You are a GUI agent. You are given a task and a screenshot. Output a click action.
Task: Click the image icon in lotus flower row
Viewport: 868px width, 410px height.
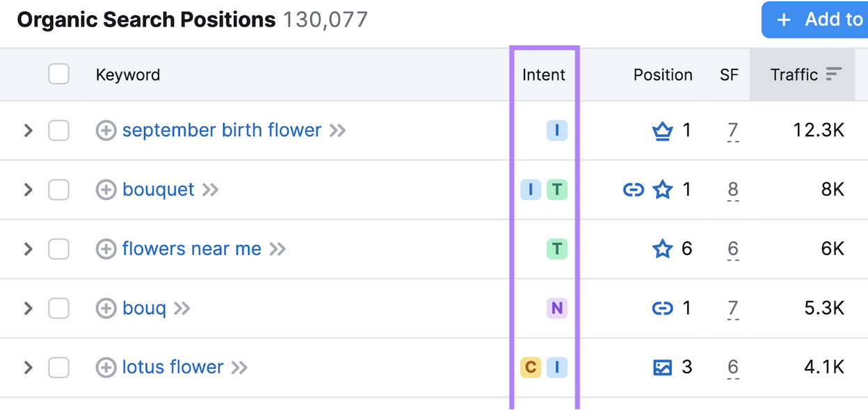click(x=662, y=367)
